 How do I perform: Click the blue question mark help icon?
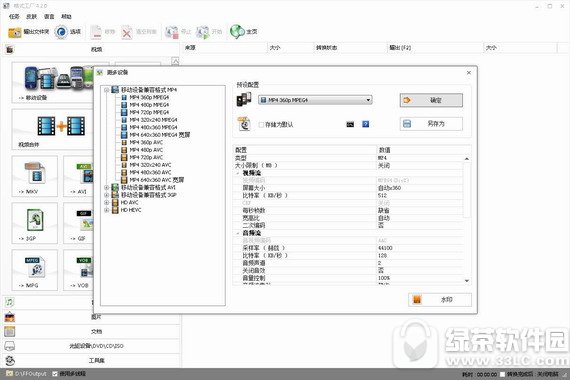tap(366, 124)
